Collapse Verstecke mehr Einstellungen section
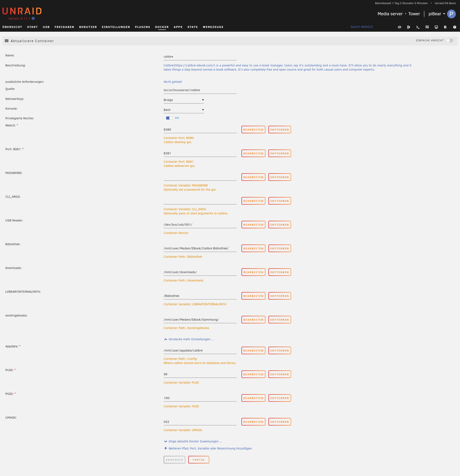This screenshot has width=460, height=476. click(189, 339)
